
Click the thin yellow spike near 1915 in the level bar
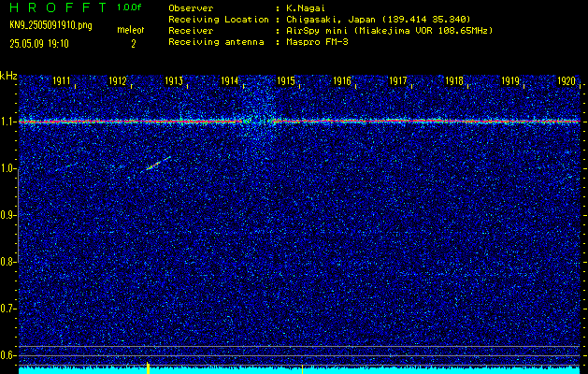click(302, 369)
